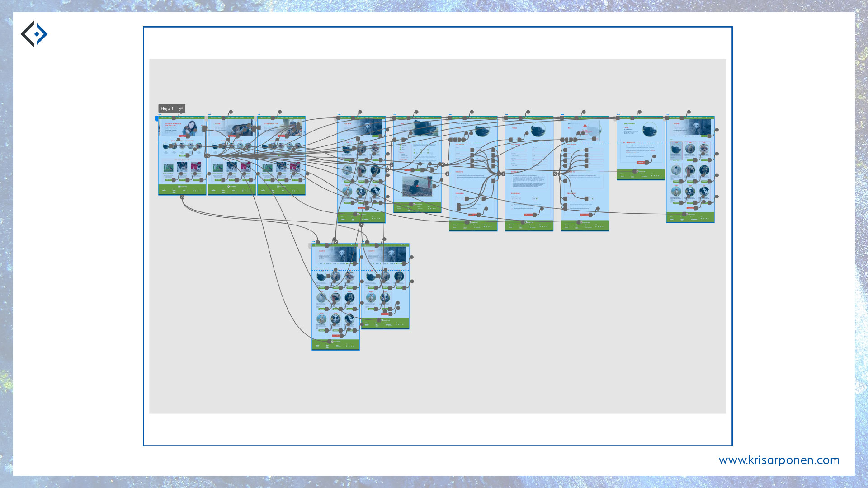Click the woman hugging dog hero image
Image resolution: width=868 pixels, height=488 pixels.
191,128
